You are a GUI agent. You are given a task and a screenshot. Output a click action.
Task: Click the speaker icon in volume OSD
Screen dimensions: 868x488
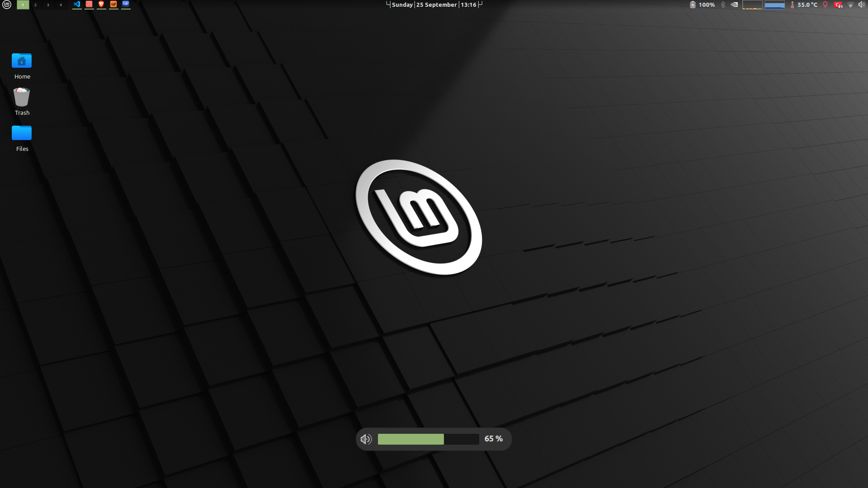[x=366, y=439]
